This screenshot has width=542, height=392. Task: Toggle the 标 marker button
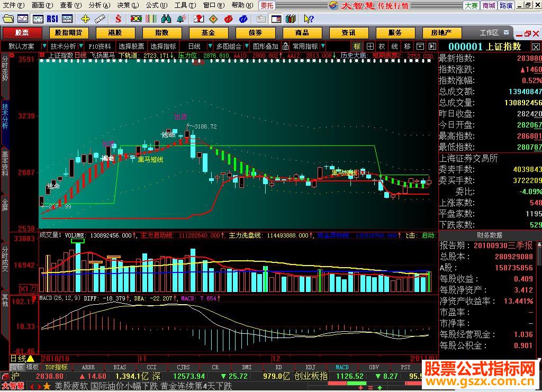point(357,46)
